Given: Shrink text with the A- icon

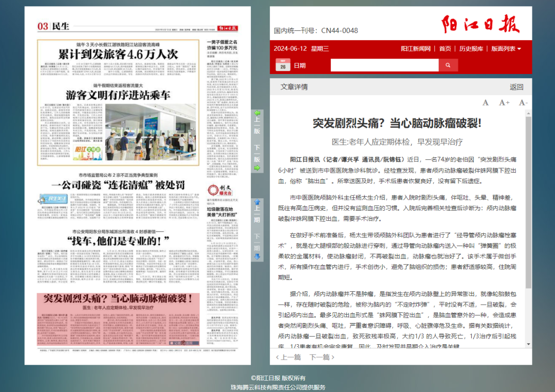Looking at the screenshot, I should coord(523,102).
